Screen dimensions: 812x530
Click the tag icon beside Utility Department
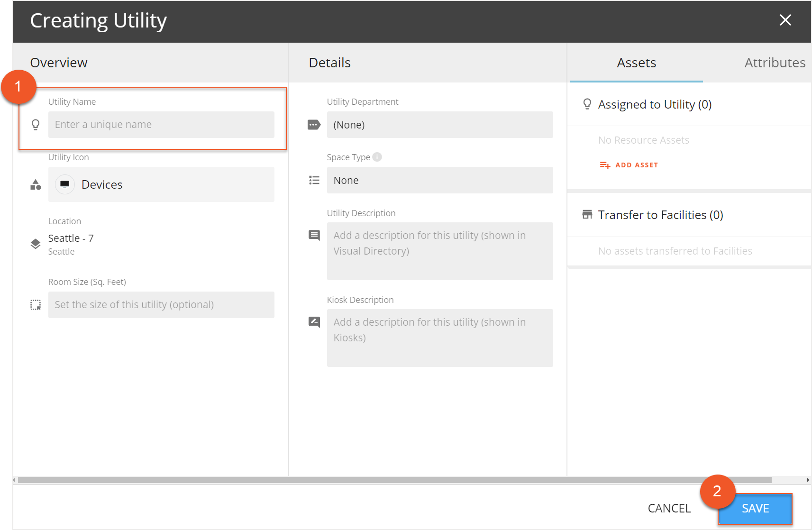[314, 125]
